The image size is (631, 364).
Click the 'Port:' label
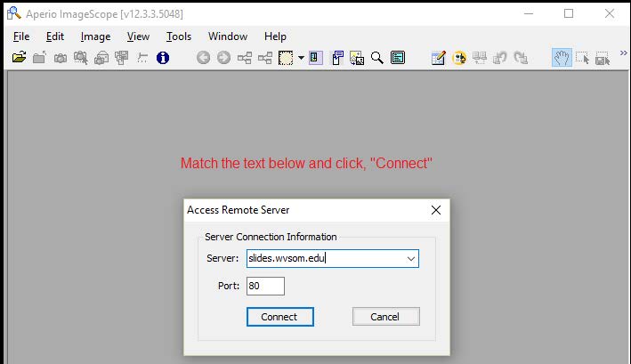point(229,286)
